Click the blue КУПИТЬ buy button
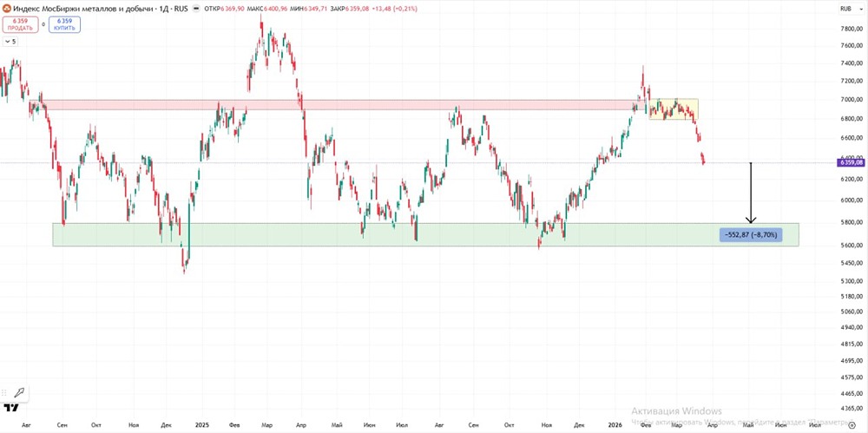 (64, 24)
